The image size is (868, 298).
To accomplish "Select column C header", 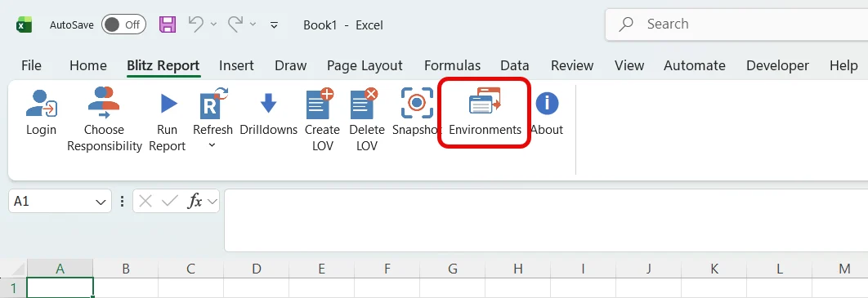I will coord(191,269).
